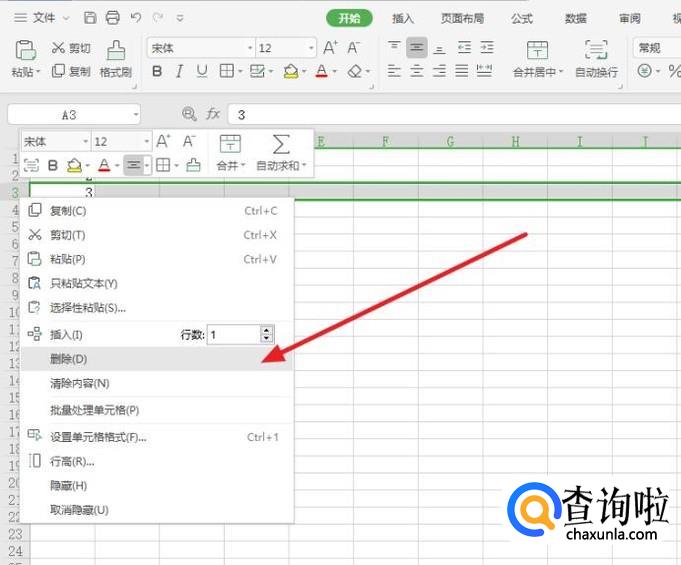Align text right in ribbon
The image size is (681, 565).
point(440,71)
